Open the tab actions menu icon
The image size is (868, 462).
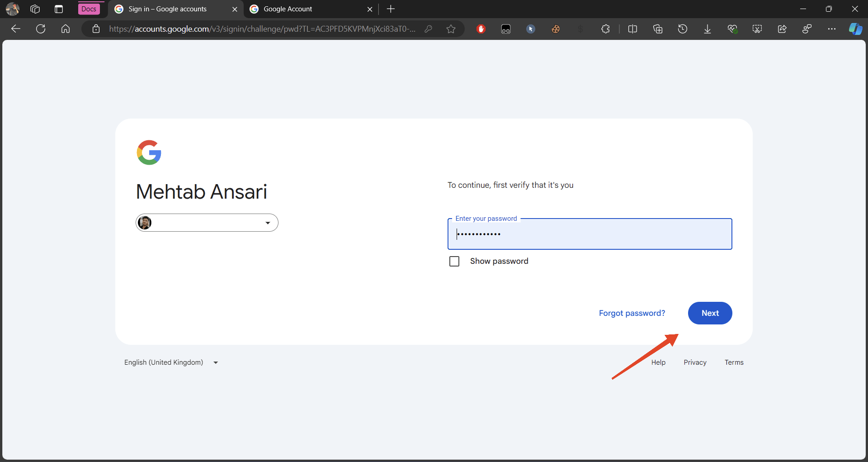(59, 9)
